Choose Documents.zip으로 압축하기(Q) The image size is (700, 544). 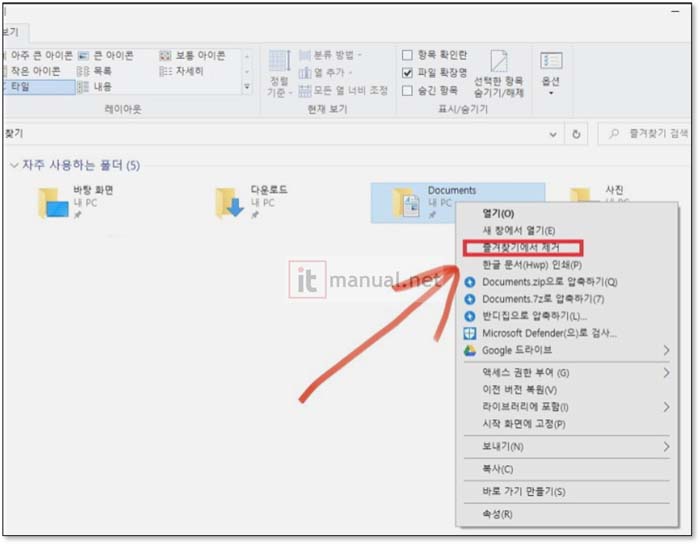[x=550, y=282]
